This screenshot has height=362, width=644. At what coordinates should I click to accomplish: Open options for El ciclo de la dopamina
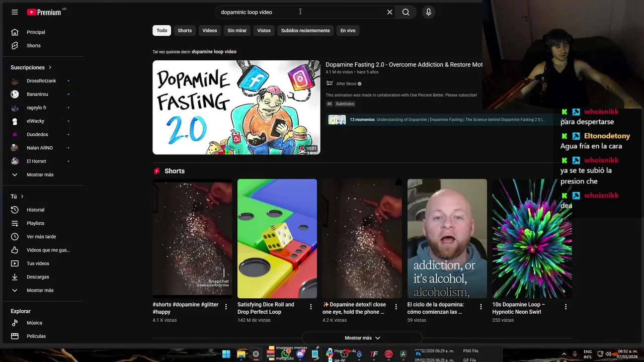tap(481, 307)
